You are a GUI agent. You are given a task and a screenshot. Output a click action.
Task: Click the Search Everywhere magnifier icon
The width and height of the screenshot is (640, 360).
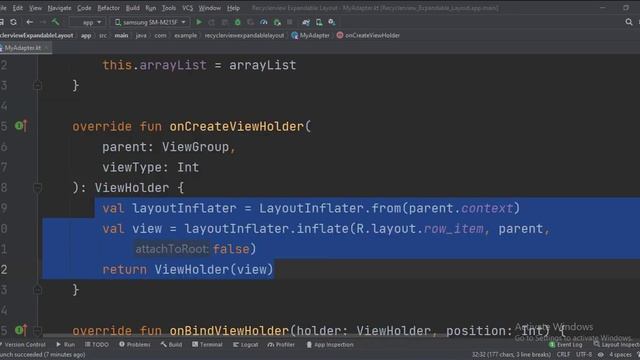[629, 22]
